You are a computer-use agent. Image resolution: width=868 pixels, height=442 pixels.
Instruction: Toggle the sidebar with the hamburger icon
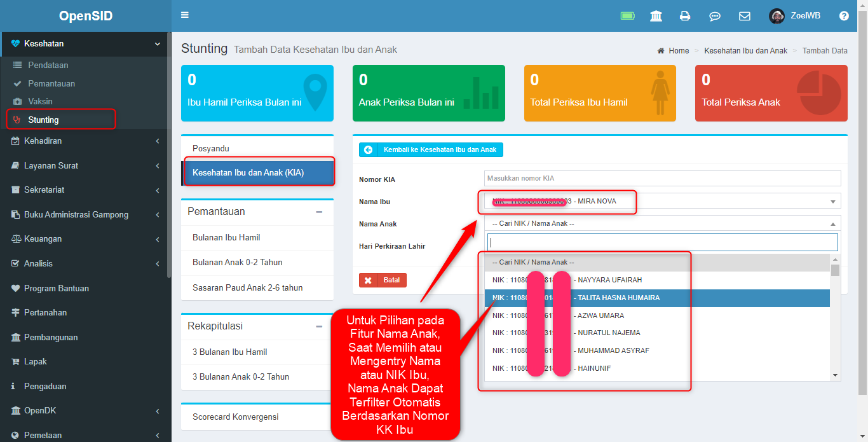pos(184,15)
